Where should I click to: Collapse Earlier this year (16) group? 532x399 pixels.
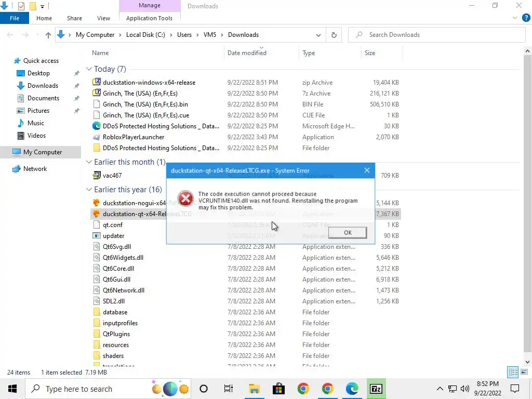point(89,190)
